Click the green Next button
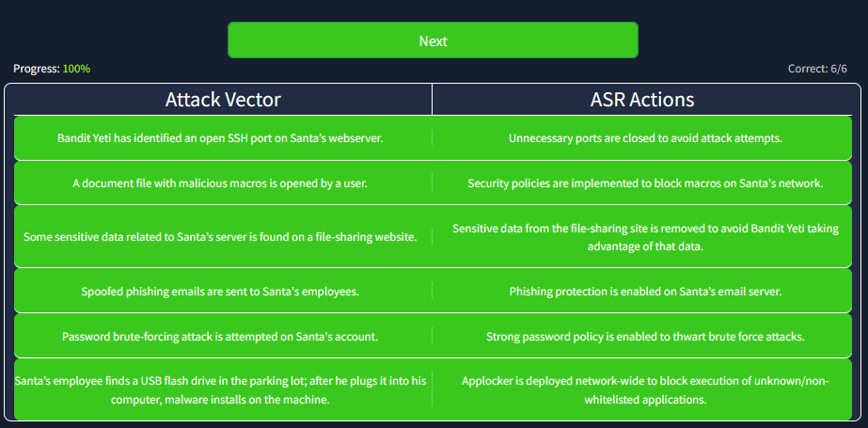The image size is (868, 428). 433,40
